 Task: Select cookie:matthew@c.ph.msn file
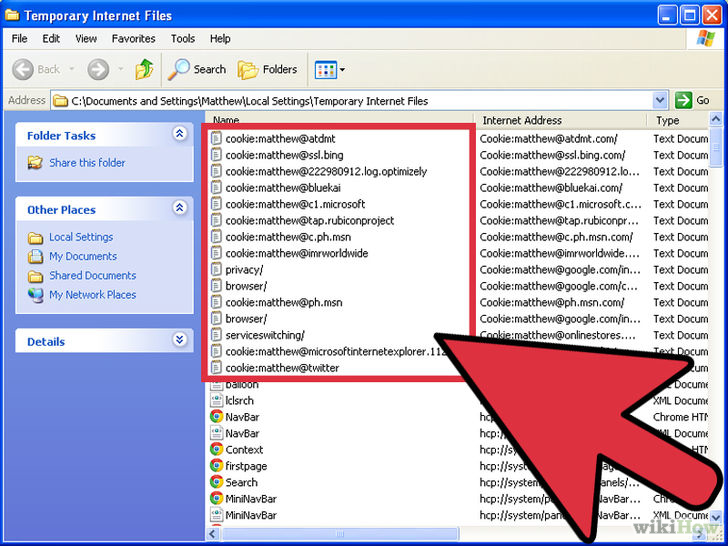pos(288,237)
